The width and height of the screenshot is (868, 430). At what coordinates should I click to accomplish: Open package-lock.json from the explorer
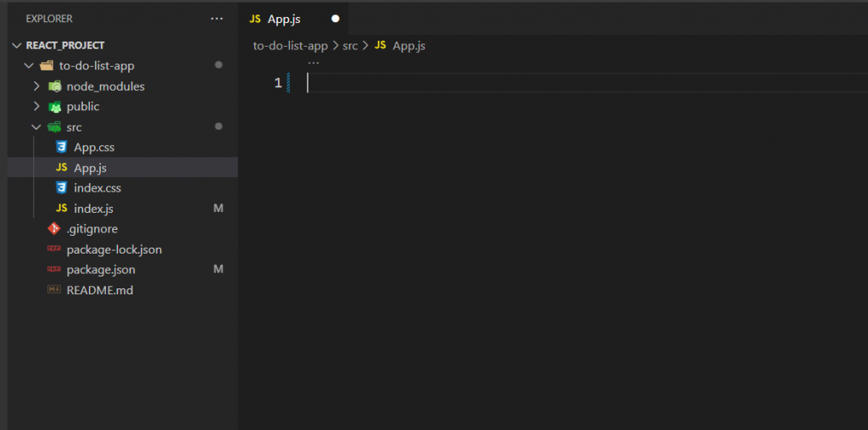point(114,249)
